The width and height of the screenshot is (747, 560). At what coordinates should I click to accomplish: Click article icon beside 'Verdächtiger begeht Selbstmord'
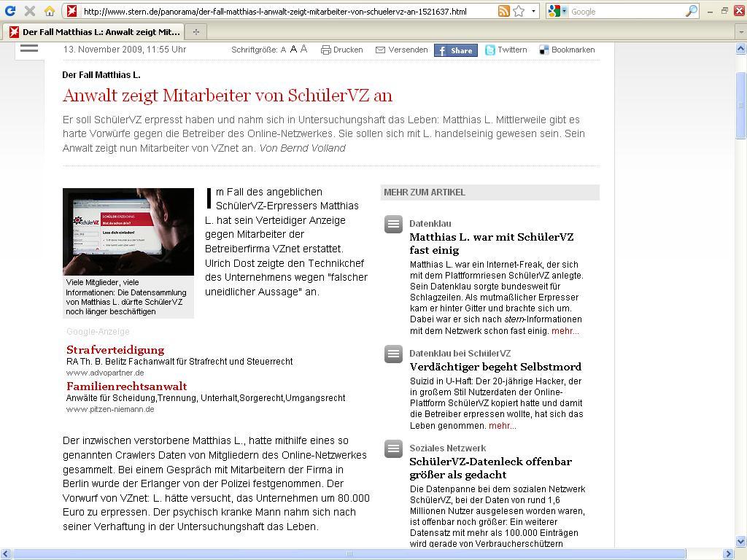(393, 354)
